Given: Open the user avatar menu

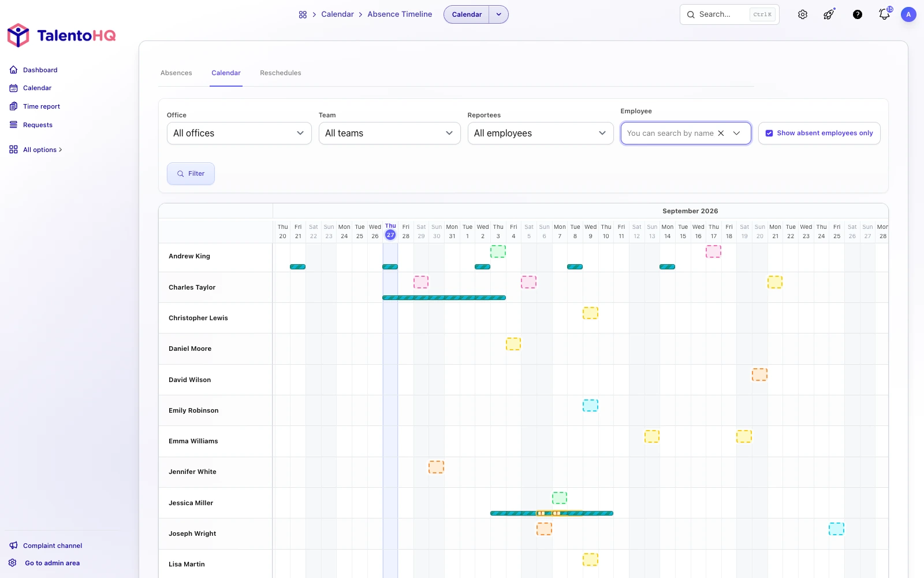Looking at the screenshot, I should [x=908, y=14].
